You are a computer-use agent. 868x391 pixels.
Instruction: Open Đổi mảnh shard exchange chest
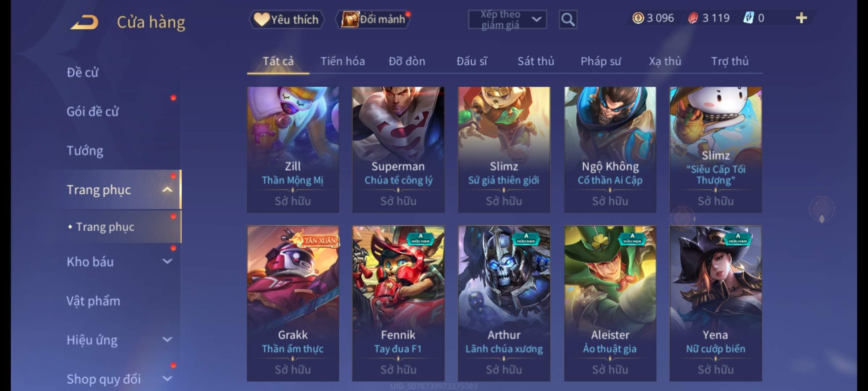point(373,19)
